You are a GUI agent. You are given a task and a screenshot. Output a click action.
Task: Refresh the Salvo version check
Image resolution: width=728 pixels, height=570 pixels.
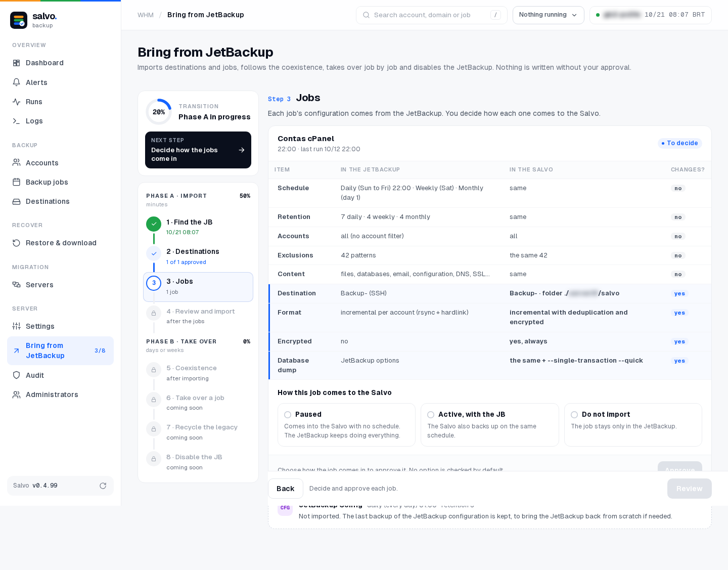coord(103,486)
